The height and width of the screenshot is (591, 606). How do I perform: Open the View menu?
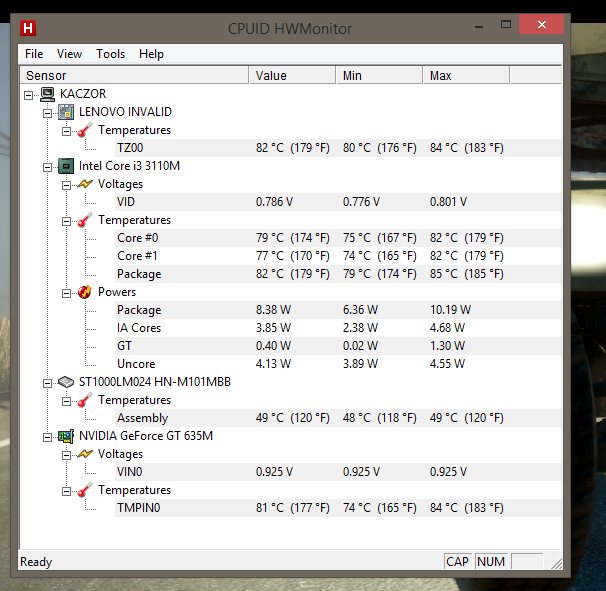coord(70,54)
